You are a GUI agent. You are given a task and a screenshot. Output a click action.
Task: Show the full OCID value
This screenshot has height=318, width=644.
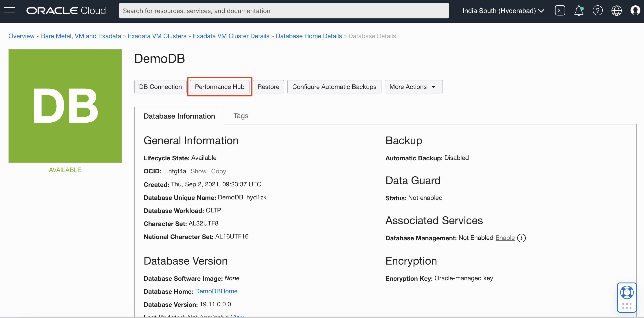tap(198, 171)
